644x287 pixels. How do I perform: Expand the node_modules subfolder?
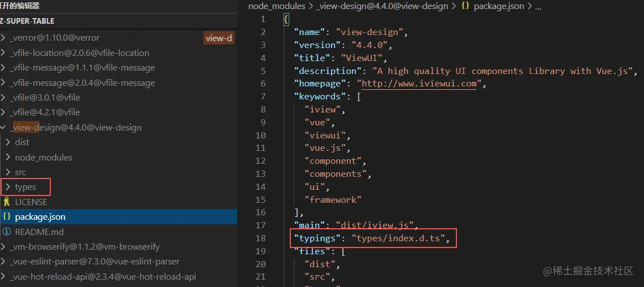click(x=7, y=157)
